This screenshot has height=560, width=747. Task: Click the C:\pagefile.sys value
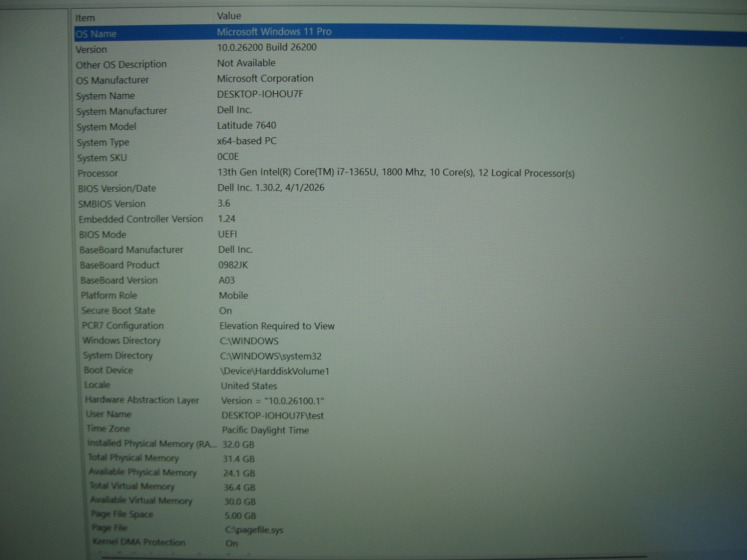[x=254, y=530]
